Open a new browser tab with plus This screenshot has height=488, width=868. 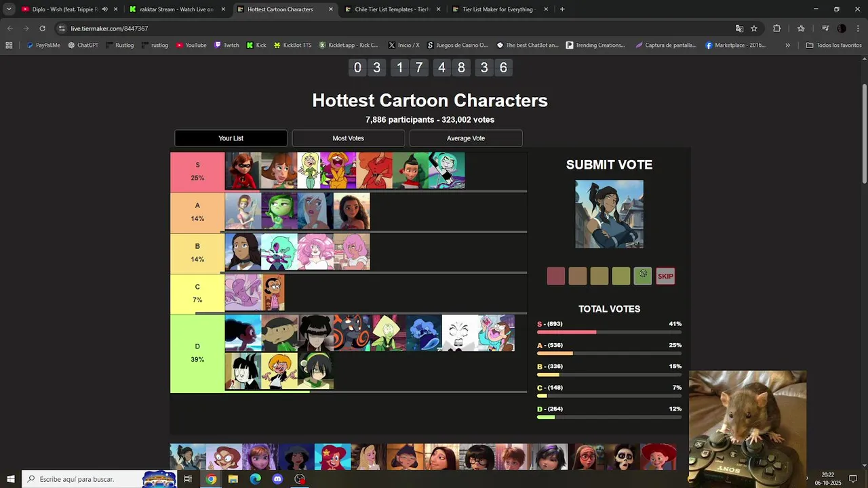[x=562, y=9]
